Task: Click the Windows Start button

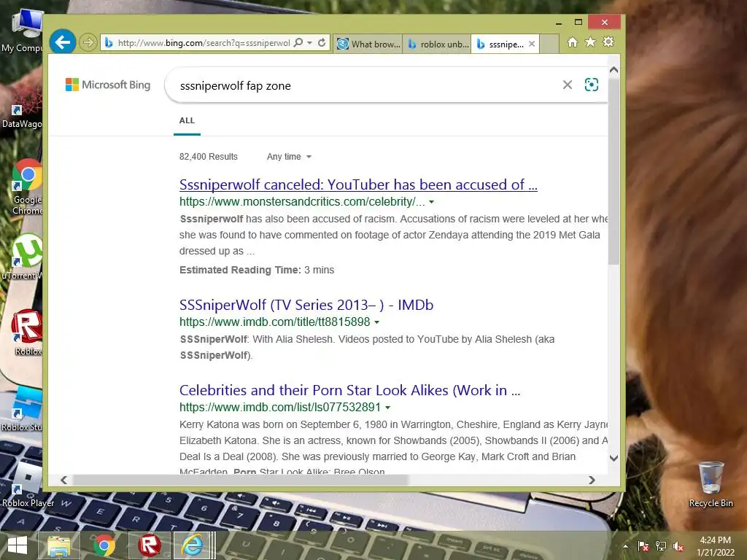Action: click(18, 545)
